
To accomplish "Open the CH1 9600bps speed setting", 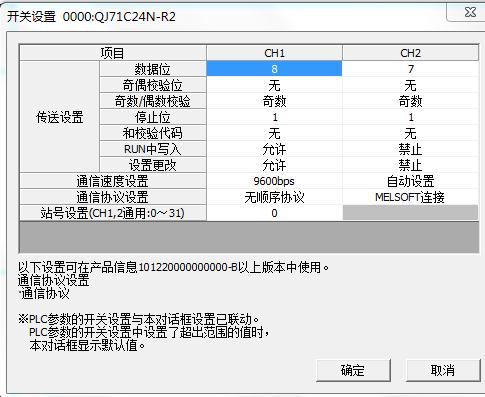I will coord(274,181).
